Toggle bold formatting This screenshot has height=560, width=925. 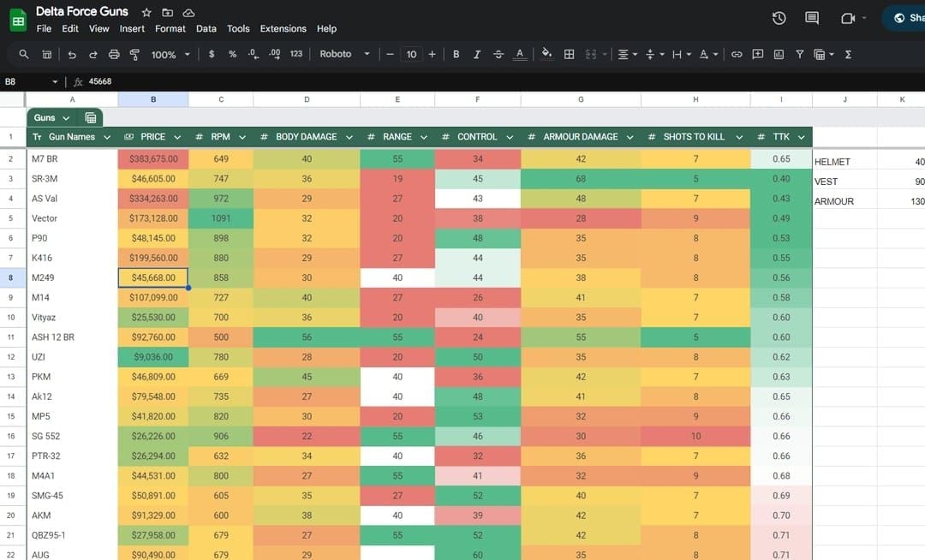click(x=456, y=54)
